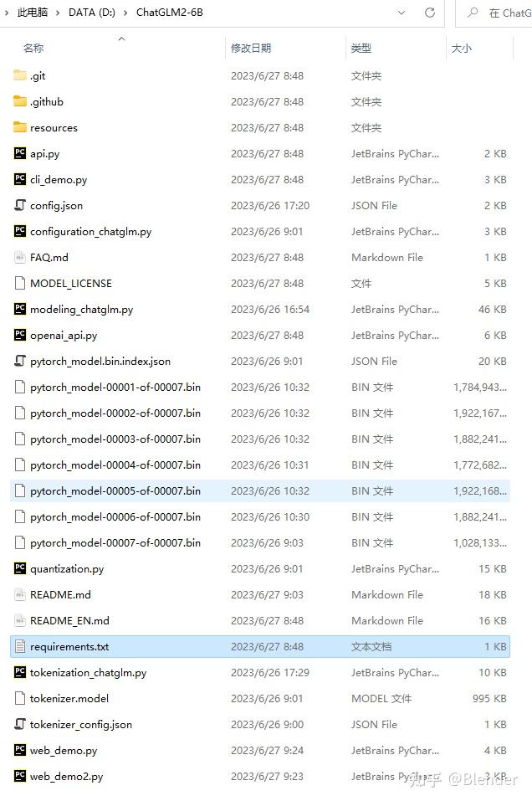Click the file icon of tokenizer.model

pyautogui.click(x=20, y=698)
